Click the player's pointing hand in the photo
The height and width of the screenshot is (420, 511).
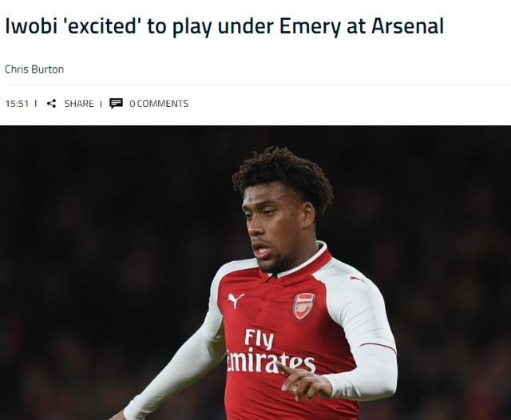coord(303,381)
